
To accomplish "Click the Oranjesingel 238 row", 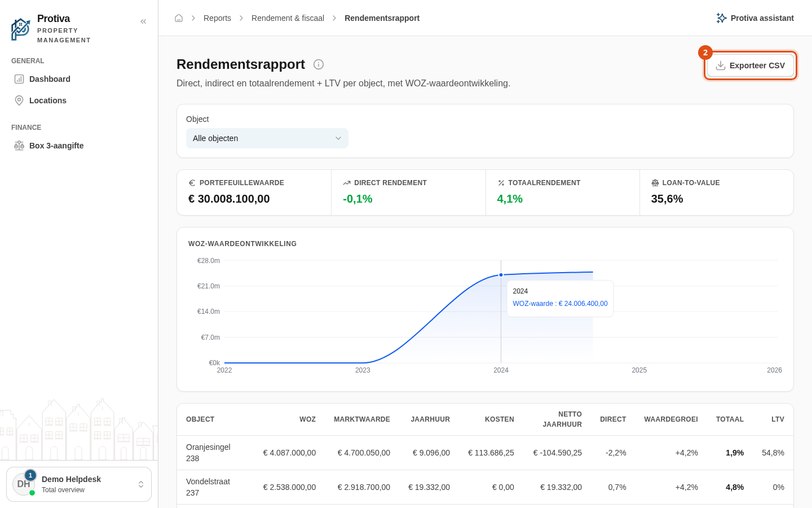I will 485,453.
